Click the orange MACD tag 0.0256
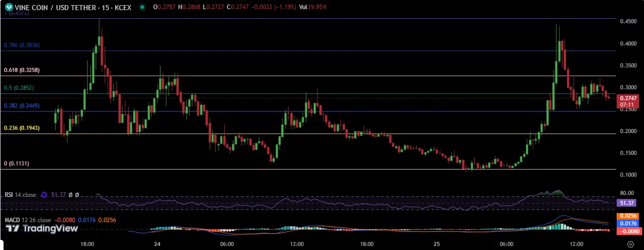644x250 pixels. tap(629, 216)
